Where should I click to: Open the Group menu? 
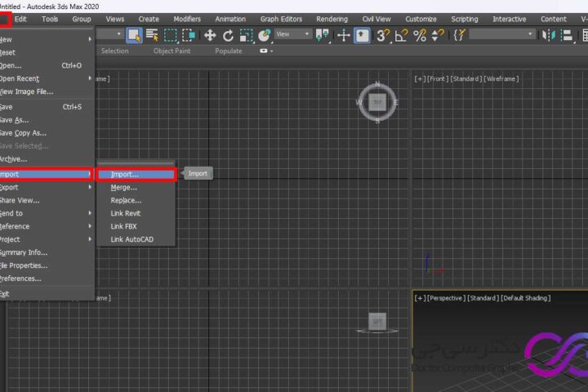[82, 19]
